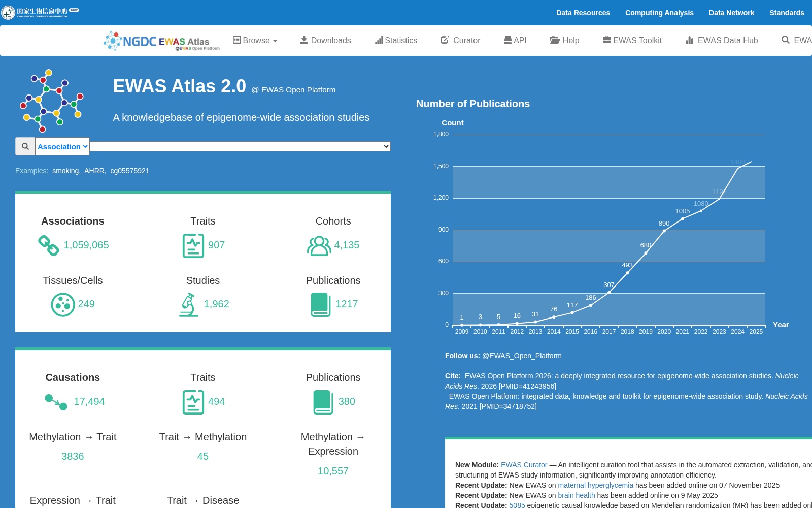Open the API page
Screen dimensions: 812x508
(515, 40)
